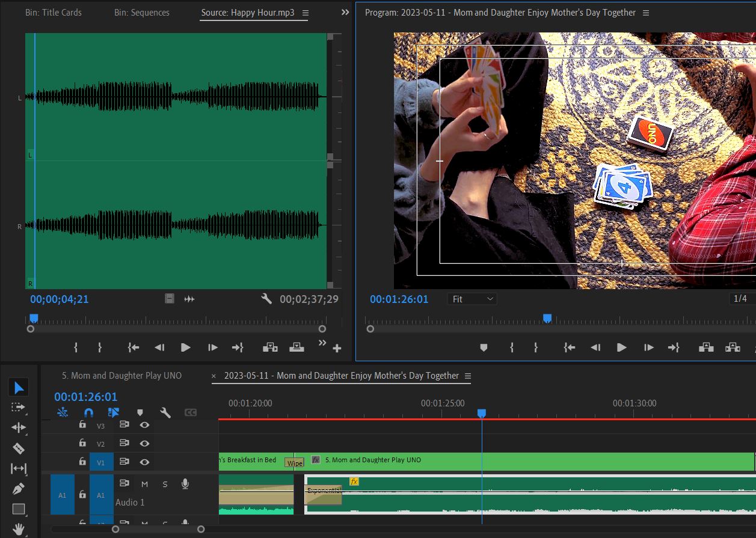
Task: Toggle the V3 track visibility eye
Action: click(144, 425)
